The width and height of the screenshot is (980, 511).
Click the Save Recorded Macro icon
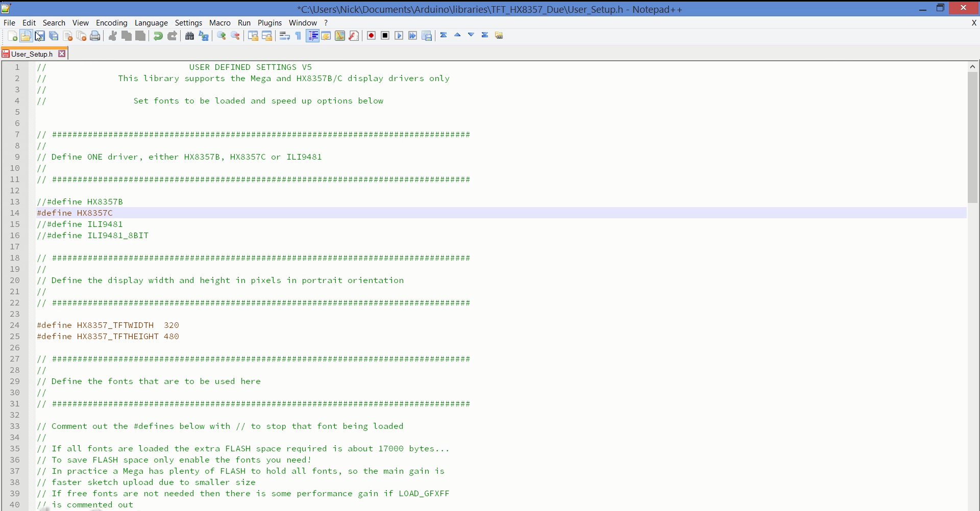427,36
